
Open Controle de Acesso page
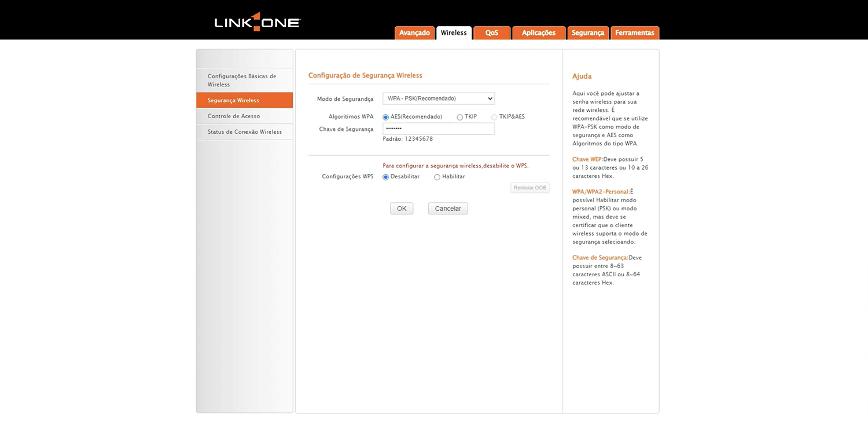(234, 116)
